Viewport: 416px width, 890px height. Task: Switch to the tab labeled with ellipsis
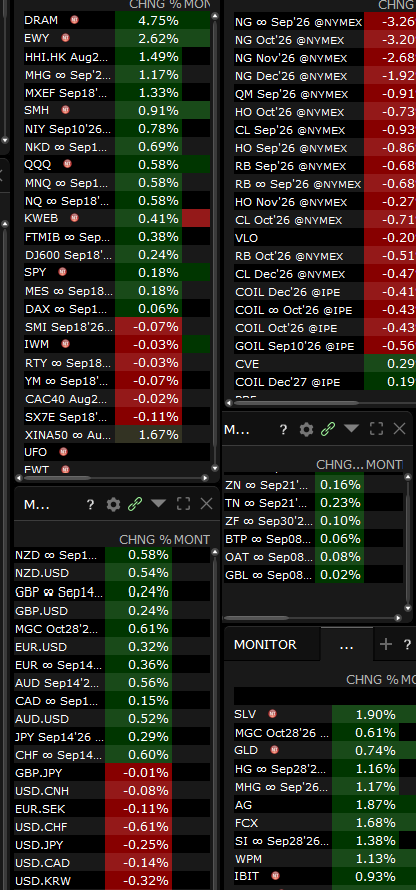click(x=346, y=645)
